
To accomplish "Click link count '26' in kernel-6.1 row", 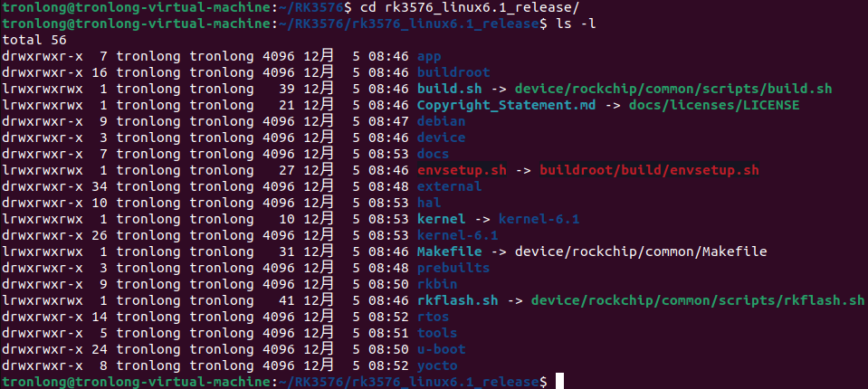I will 100,235.
